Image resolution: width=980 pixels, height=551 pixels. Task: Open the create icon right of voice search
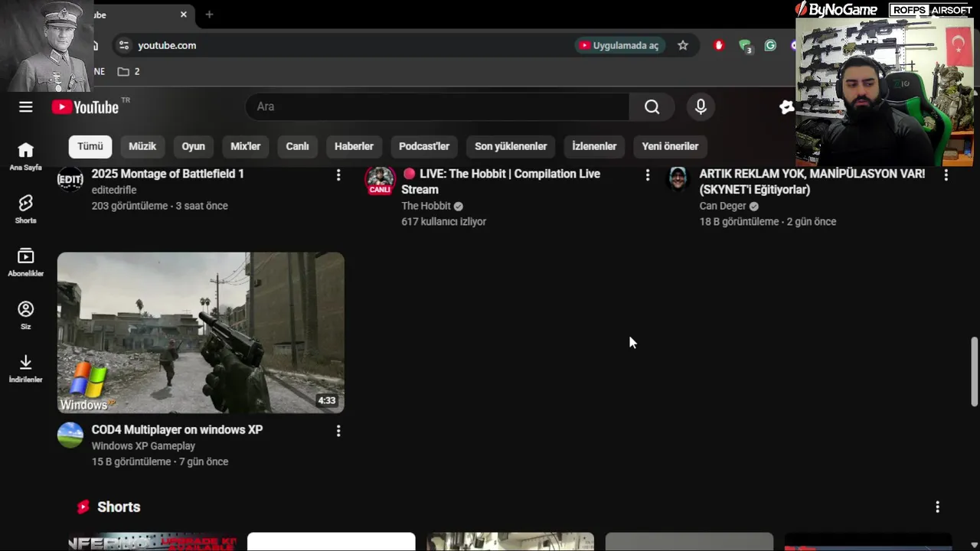pos(786,107)
